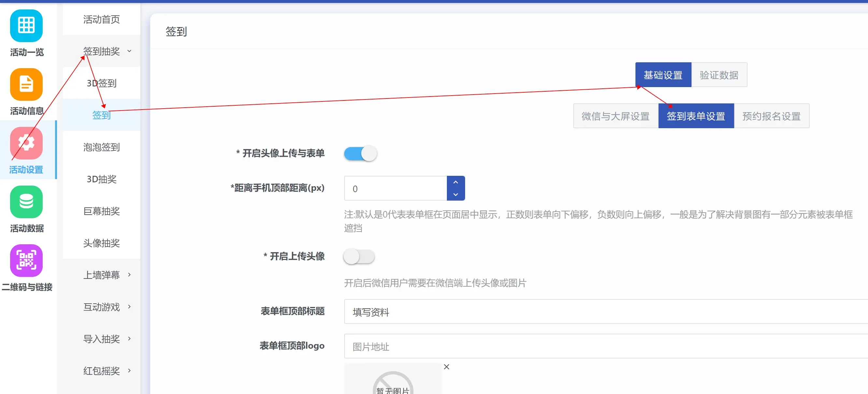Switch to 验证数据 tab
The height and width of the screenshot is (394, 868).
tap(719, 75)
